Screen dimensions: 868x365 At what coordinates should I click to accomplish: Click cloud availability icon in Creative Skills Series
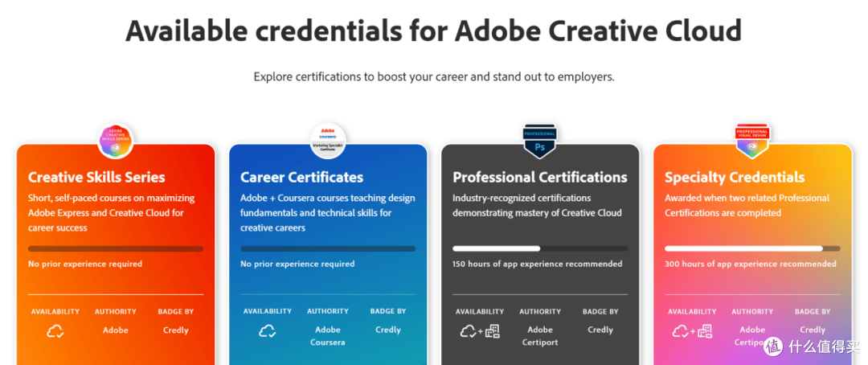click(x=55, y=331)
